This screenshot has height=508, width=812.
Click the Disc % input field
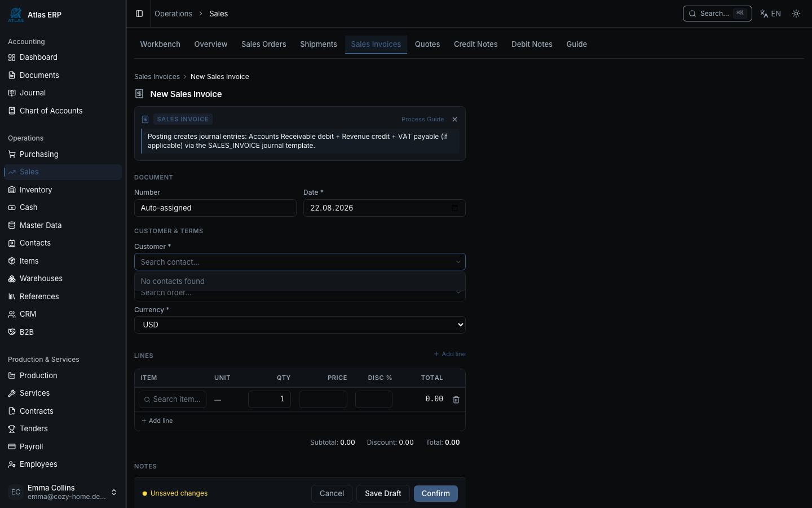coord(374,399)
